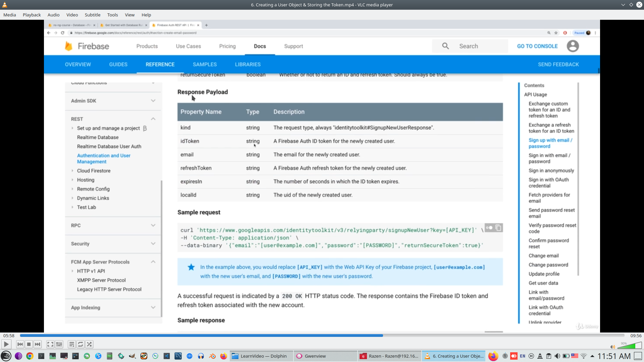Open the Subtitle menu
Screen dimensions: 644x362
pyautogui.click(x=92, y=15)
